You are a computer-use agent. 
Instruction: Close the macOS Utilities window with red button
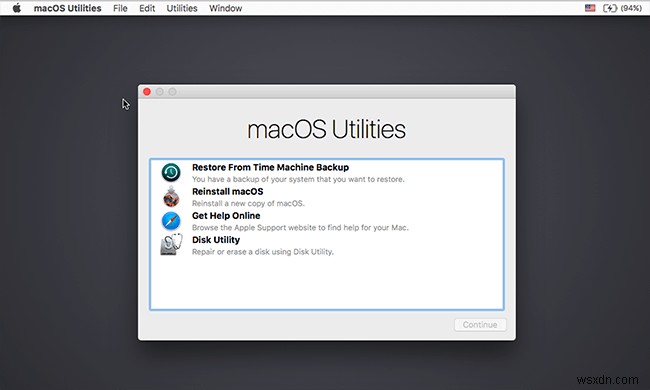(147, 92)
